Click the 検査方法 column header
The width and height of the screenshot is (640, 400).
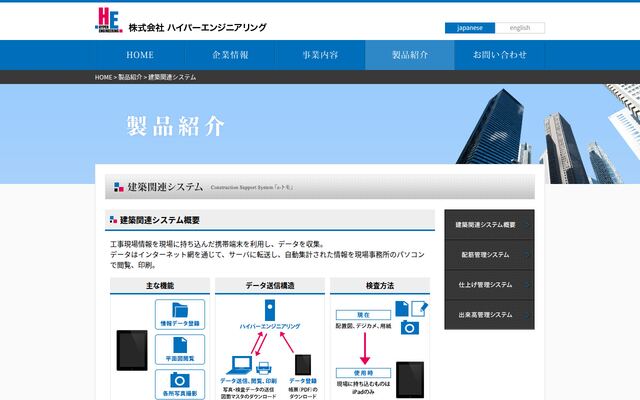tap(380, 286)
